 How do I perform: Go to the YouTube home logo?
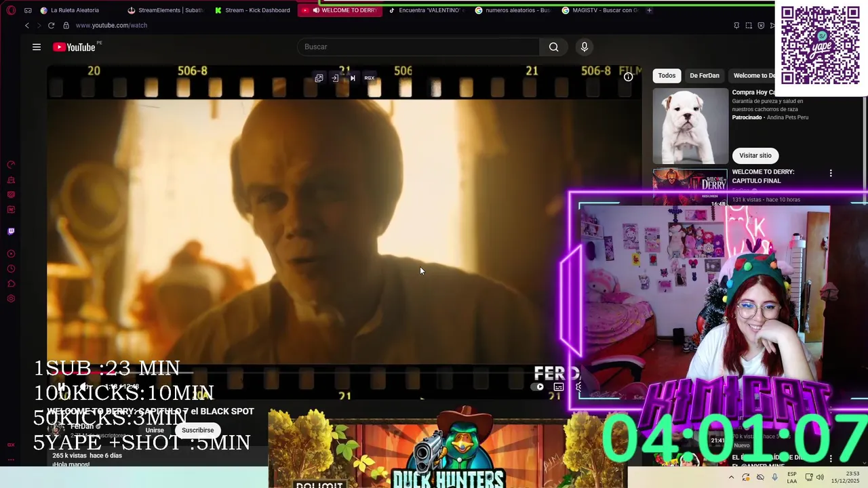74,47
